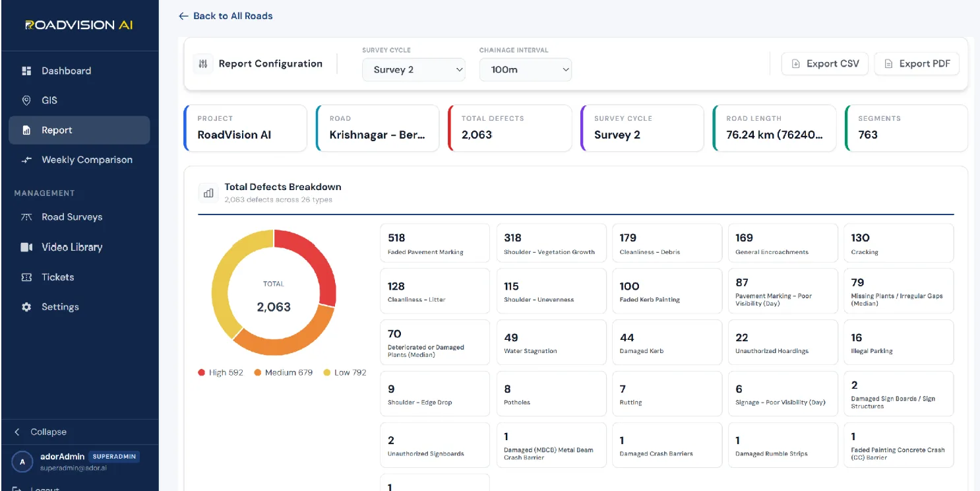Click the Tickets icon in sidebar
The image size is (980, 491).
[x=26, y=277]
